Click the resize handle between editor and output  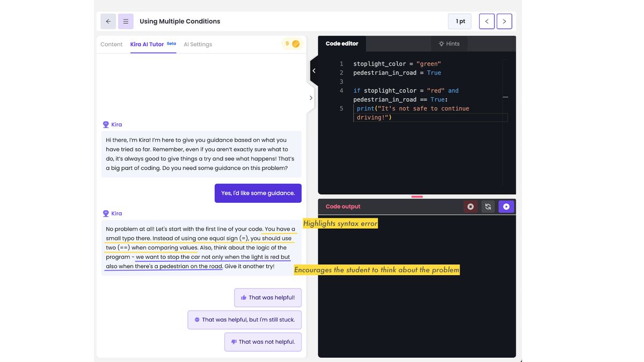[417, 197]
